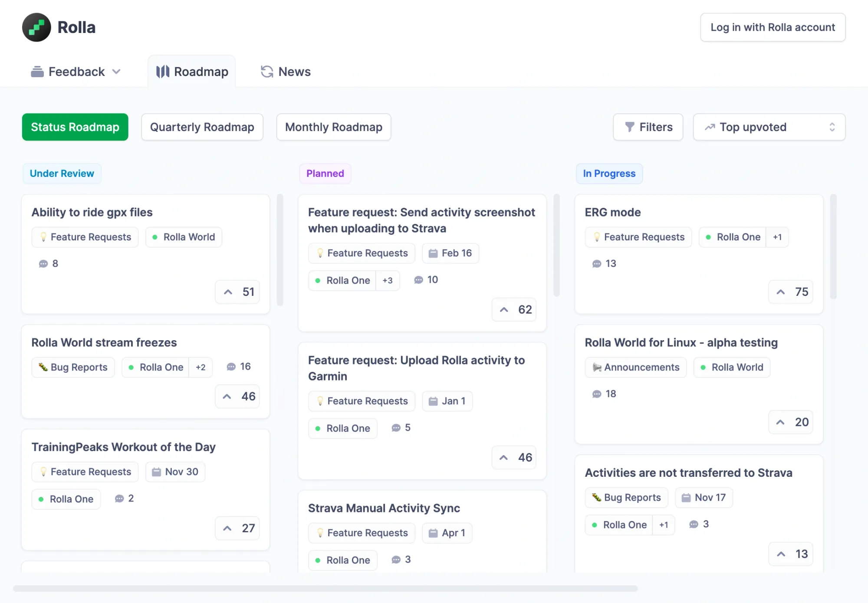Switch to the Roadmap tab
The image size is (868, 603).
(x=191, y=71)
